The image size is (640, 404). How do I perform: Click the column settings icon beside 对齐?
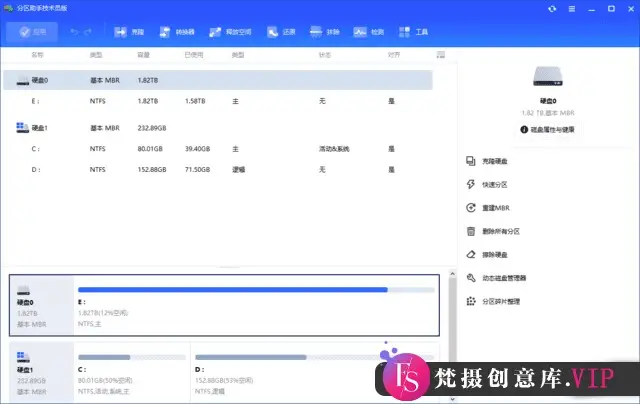pyautogui.click(x=440, y=55)
